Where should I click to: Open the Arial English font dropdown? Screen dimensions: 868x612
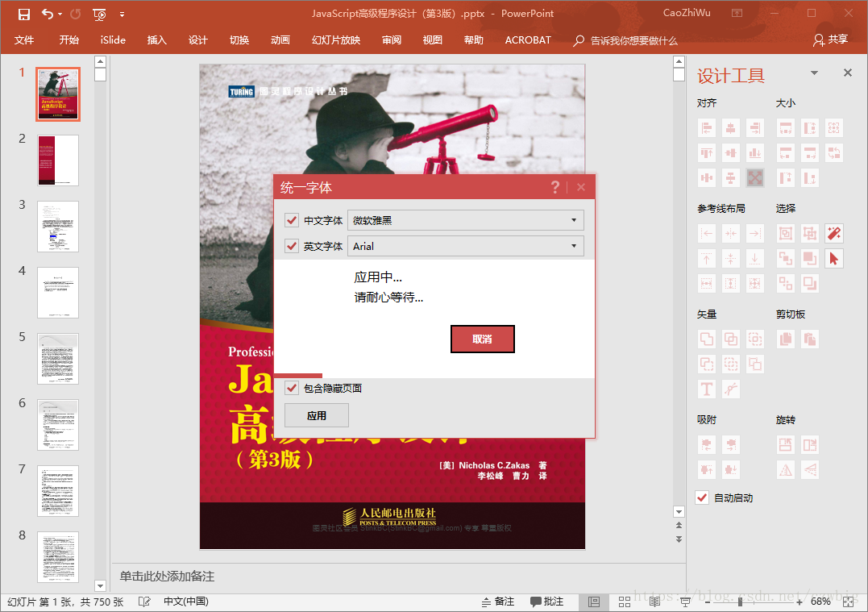466,246
